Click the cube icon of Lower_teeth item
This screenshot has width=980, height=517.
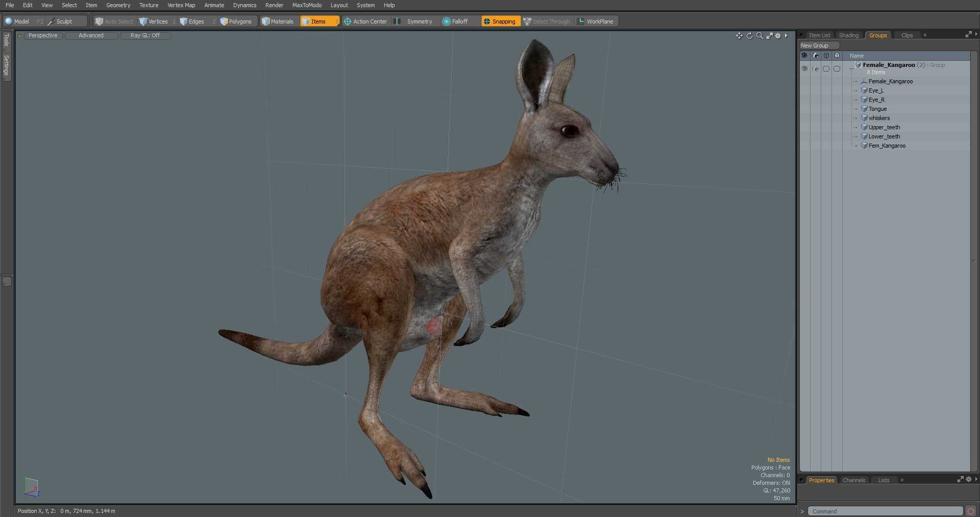864,136
